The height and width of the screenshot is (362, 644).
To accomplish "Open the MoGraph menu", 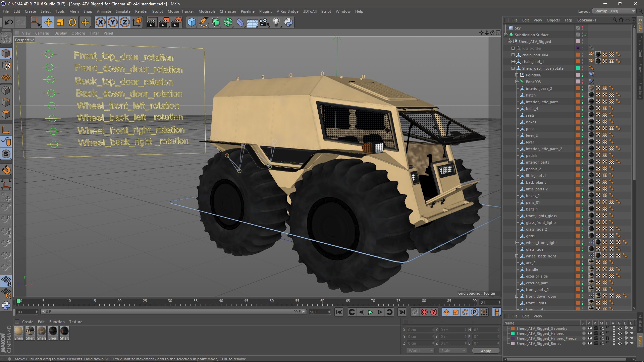I will click(207, 11).
